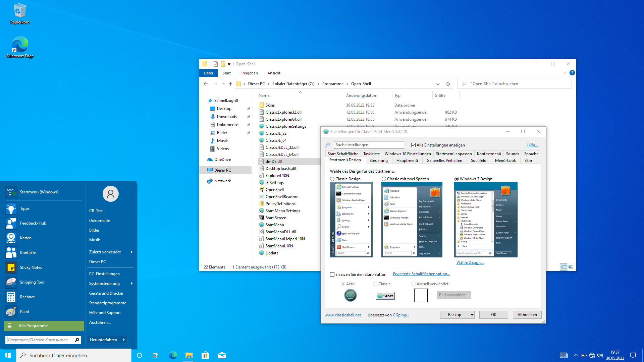Screen dimensions: 644x362
Task: Click the Windows 7 Design preview thumbnail
Action: pos(485,220)
